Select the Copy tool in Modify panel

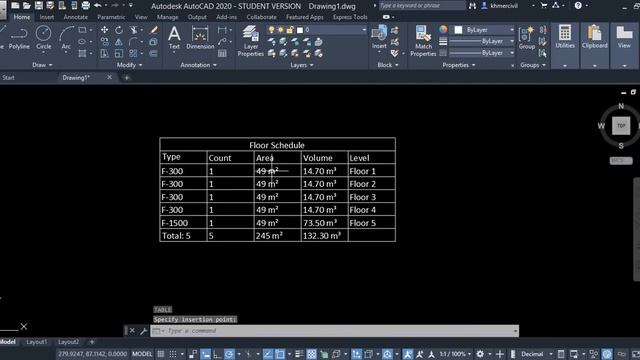104,42
